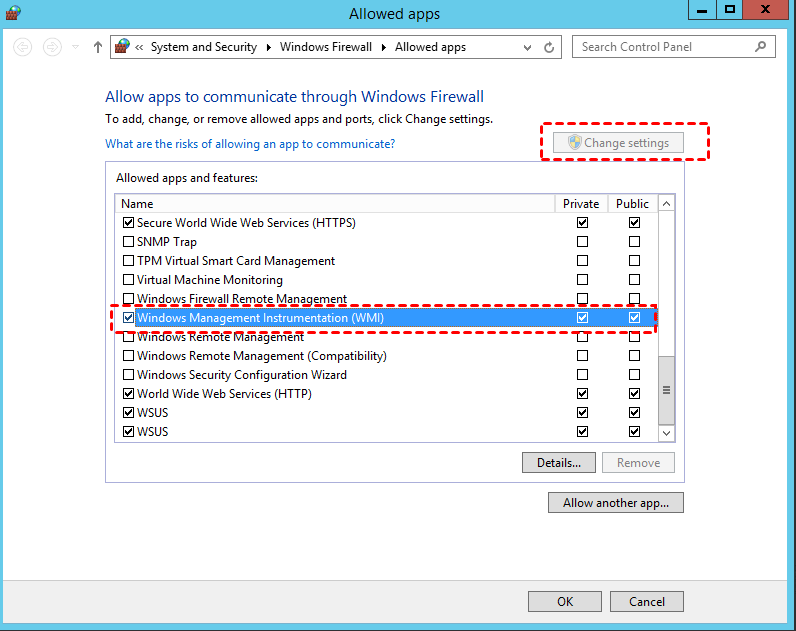The image size is (796, 631).
Task: Sort list by Name column header
Action: click(335, 204)
